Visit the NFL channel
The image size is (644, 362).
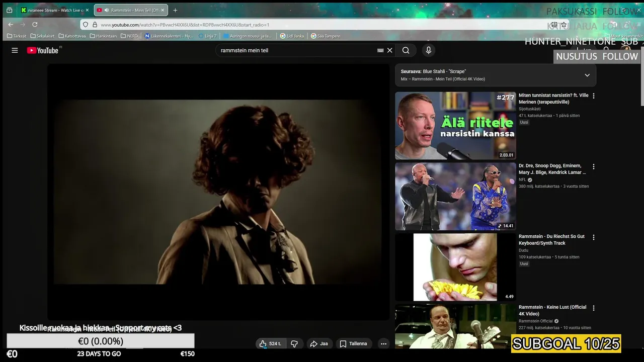click(x=522, y=179)
